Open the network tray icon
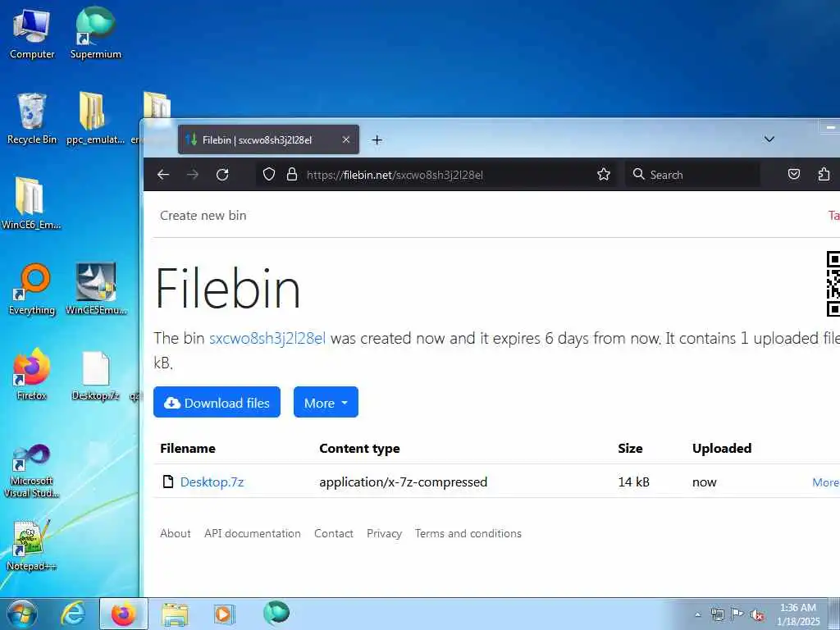This screenshot has width=840, height=630. point(717,614)
